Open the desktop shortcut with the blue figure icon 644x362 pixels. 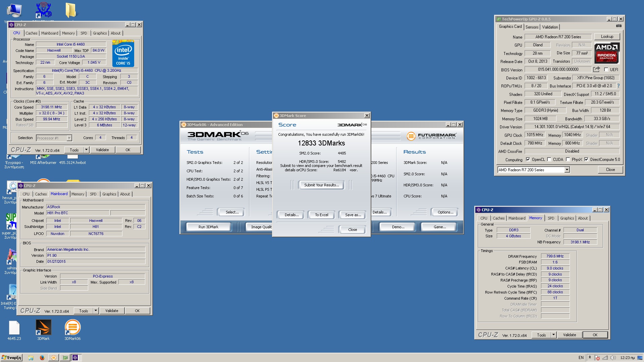(x=44, y=10)
